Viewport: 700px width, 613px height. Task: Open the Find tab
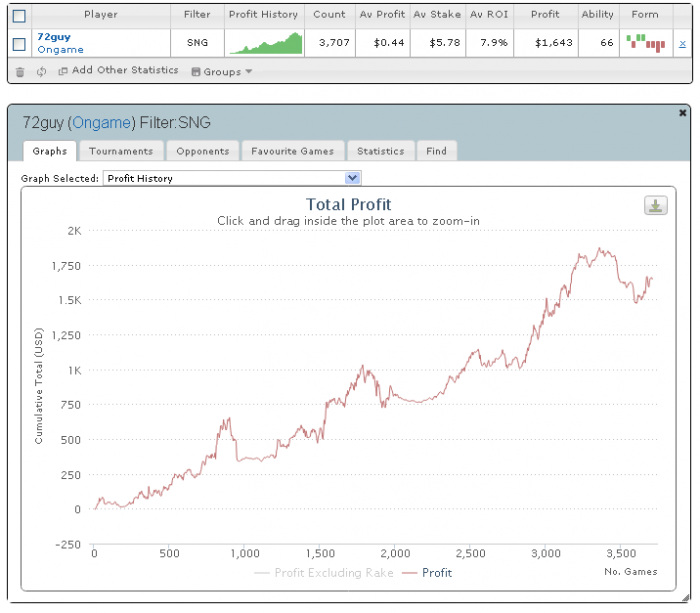(436, 151)
